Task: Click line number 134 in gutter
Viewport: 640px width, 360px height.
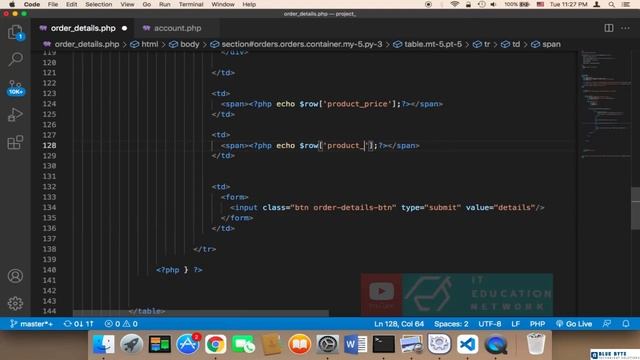Action: click(49, 208)
